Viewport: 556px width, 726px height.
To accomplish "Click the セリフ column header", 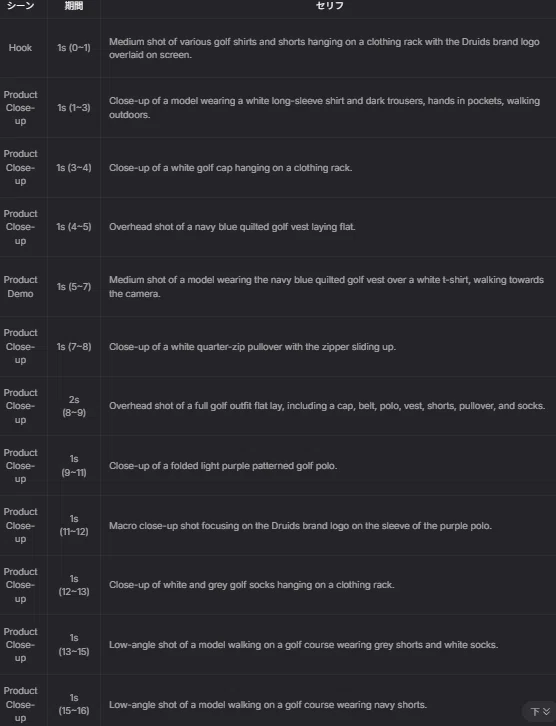I will click(x=329, y=6).
